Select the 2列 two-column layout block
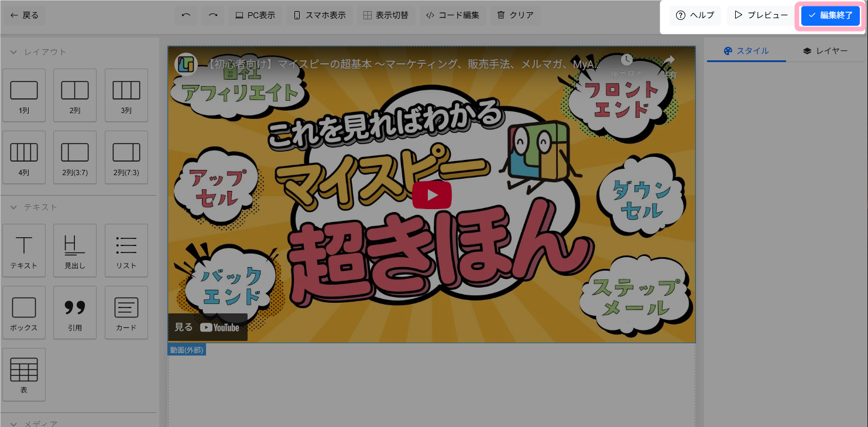The height and width of the screenshot is (427, 868). point(75,95)
